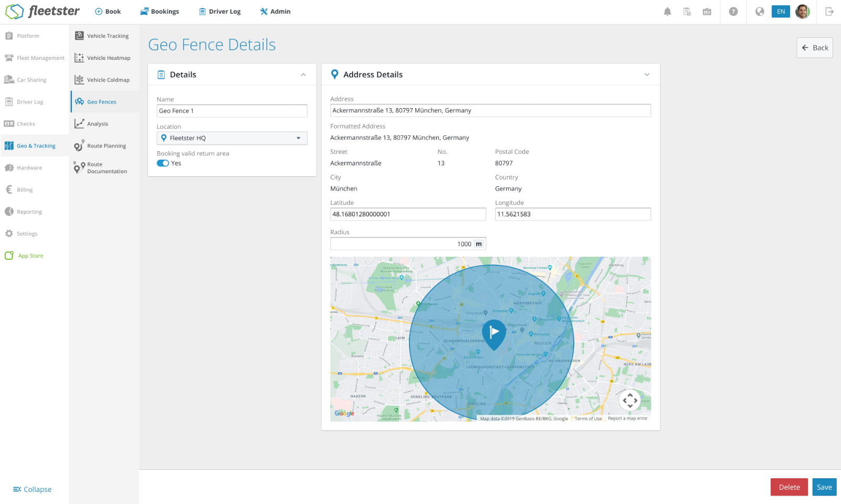Image resolution: width=841 pixels, height=504 pixels.
Task: Open notifications bell icon
Action: click(667, 12)
